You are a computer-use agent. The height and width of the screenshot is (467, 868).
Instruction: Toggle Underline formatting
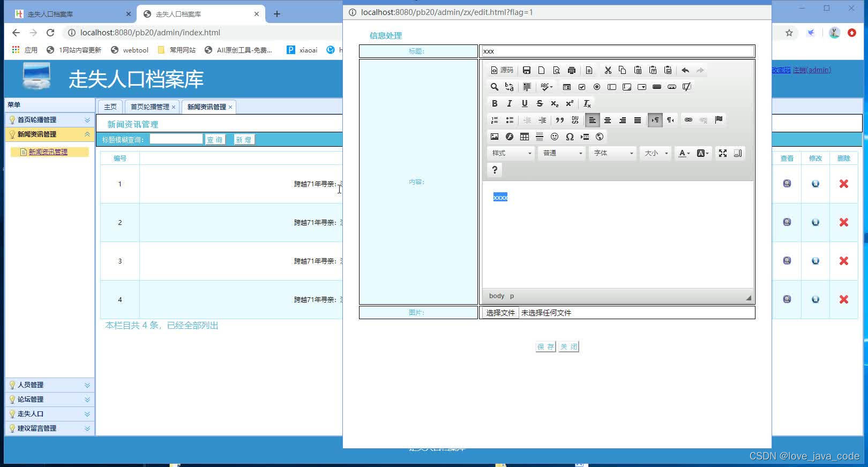click(525, 103)
